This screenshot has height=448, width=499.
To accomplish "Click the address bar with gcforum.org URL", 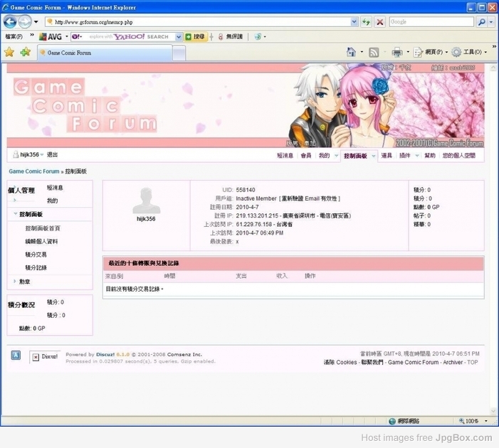I will 197,22.
